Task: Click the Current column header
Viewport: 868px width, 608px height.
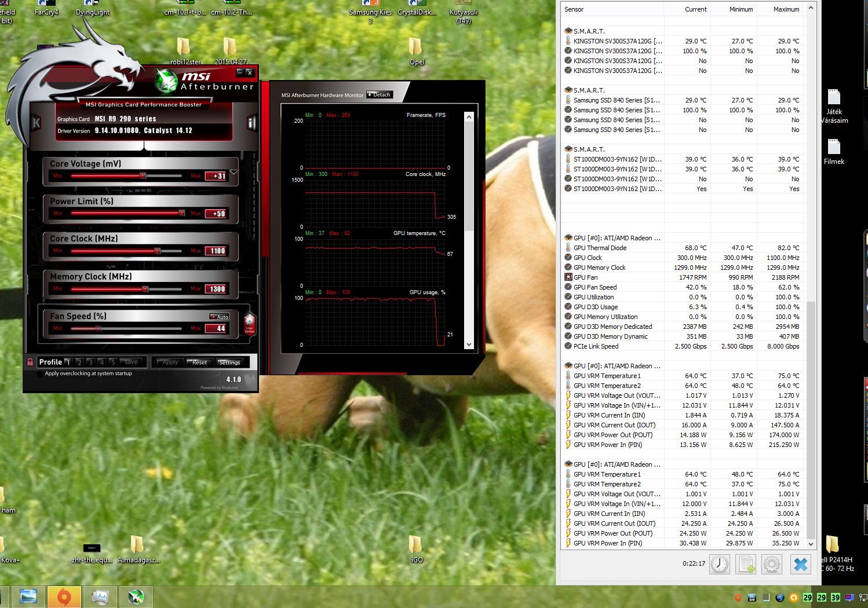Action: click(x=687, y=9)
